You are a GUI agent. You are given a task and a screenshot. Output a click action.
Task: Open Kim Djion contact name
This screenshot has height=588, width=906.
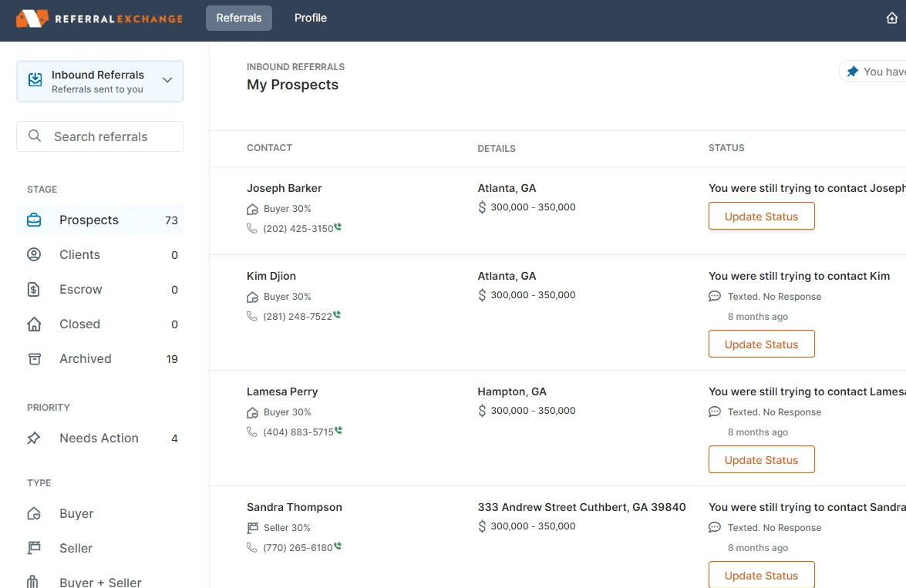271,276
